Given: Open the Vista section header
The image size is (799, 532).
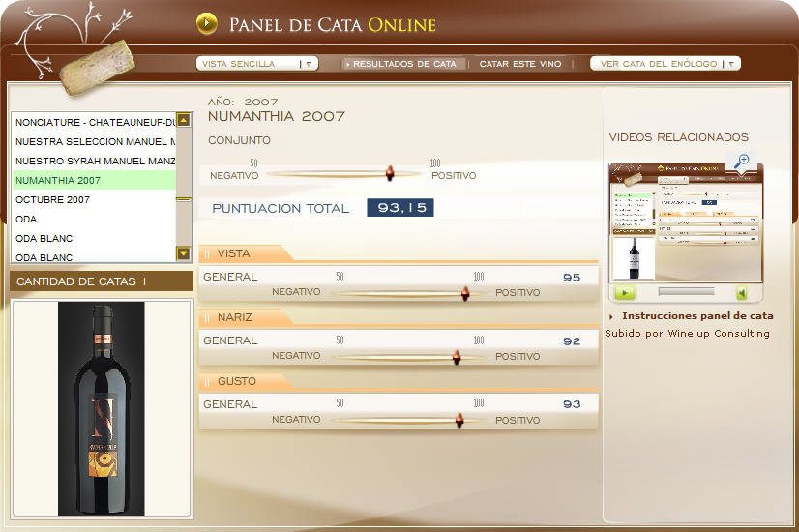Looking at the screenshot, I should point(247,253).
